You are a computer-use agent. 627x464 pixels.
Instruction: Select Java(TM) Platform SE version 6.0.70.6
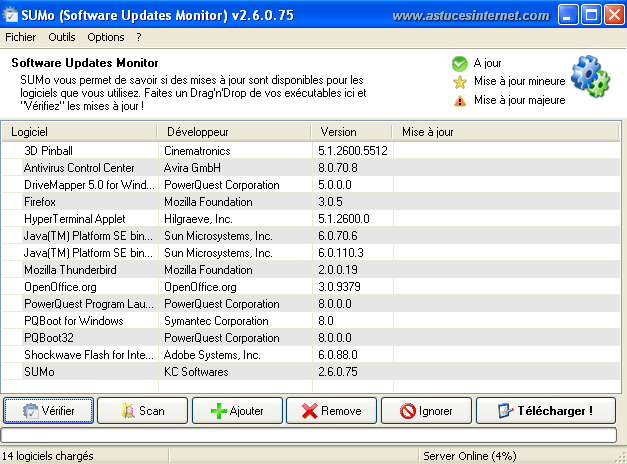311,236
